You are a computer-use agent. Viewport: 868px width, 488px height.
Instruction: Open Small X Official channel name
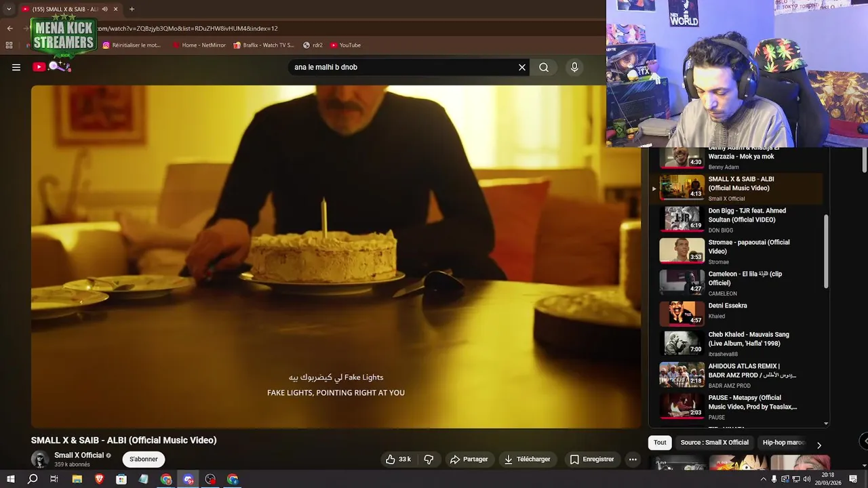coord(79,455)
